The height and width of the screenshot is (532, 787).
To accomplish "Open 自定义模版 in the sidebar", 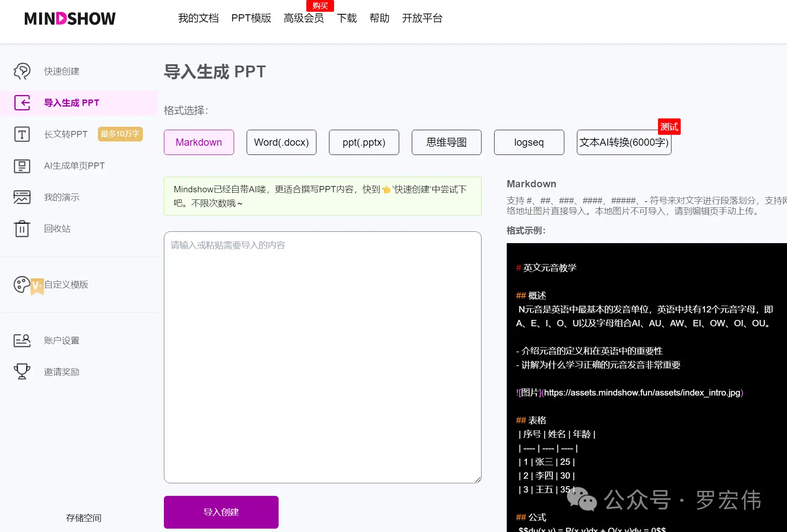I will pyautogui.click(x=66, y=285).
